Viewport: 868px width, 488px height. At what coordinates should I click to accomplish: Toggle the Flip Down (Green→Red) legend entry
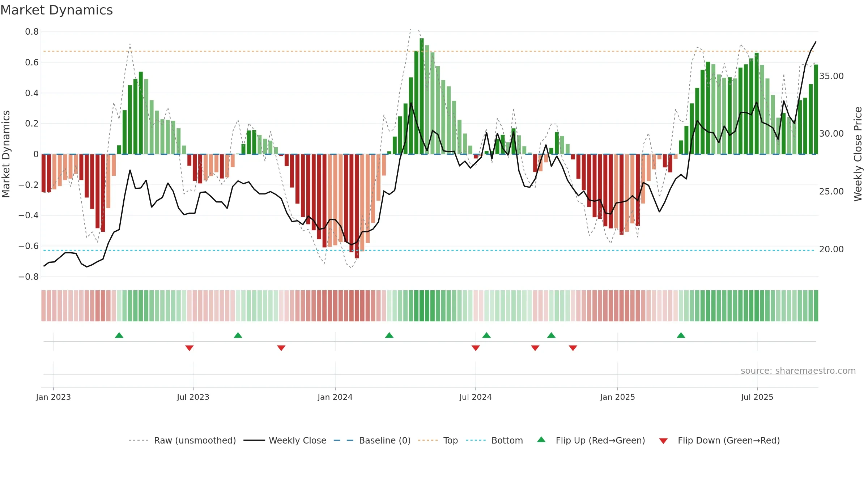719,440
